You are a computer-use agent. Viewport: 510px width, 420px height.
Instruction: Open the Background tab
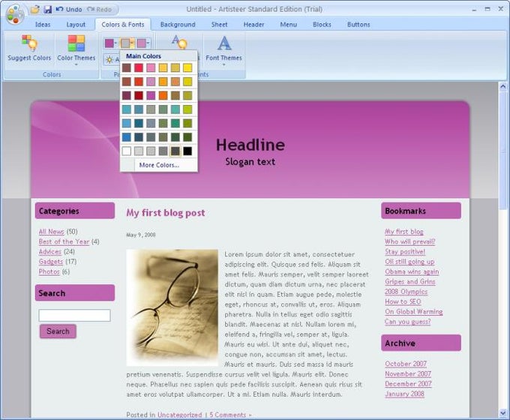click(x=178, y=25)
